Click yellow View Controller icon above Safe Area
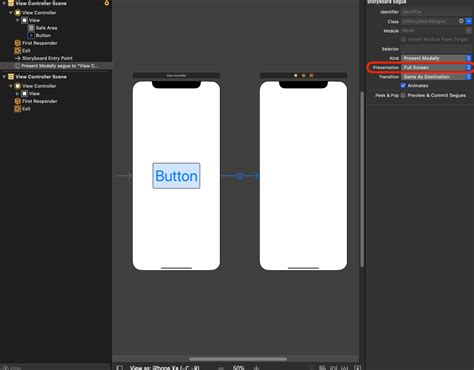This screenshot has width=474, height=370. pyautogui.click(x=18, y=13)
